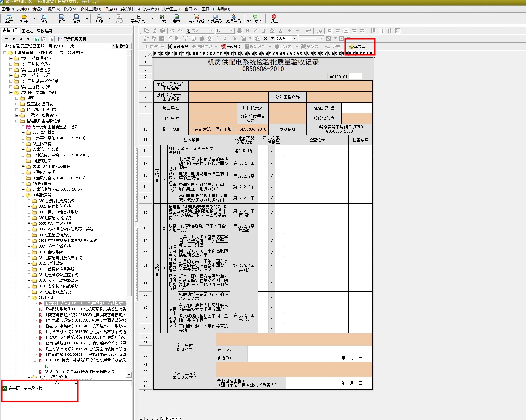Print with the 打印 icon
The height and width of the screenshot is (420, 526).
click(x=99, y=19)
